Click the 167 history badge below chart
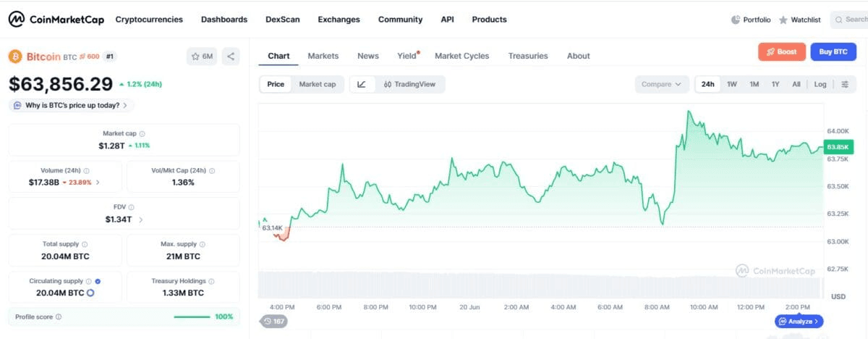The width and height of the screenshot is (868, 339). click(x=274, y=321)
